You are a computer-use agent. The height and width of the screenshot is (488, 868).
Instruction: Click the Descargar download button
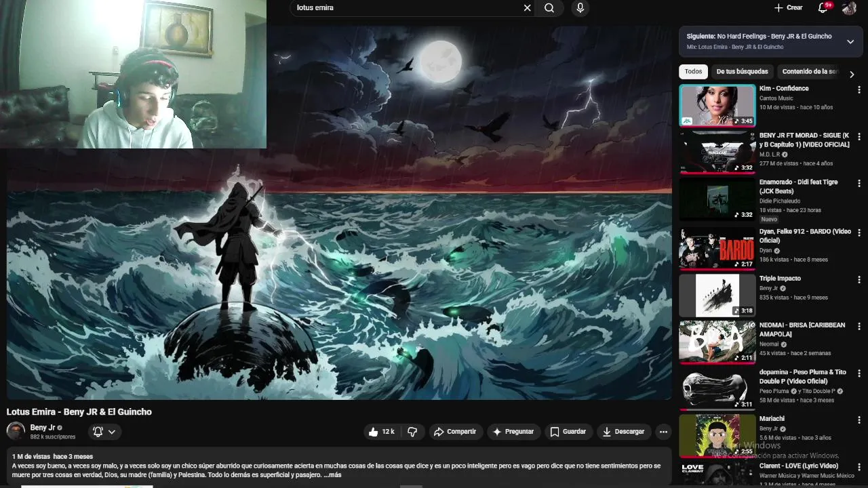(x=624, y=432)
